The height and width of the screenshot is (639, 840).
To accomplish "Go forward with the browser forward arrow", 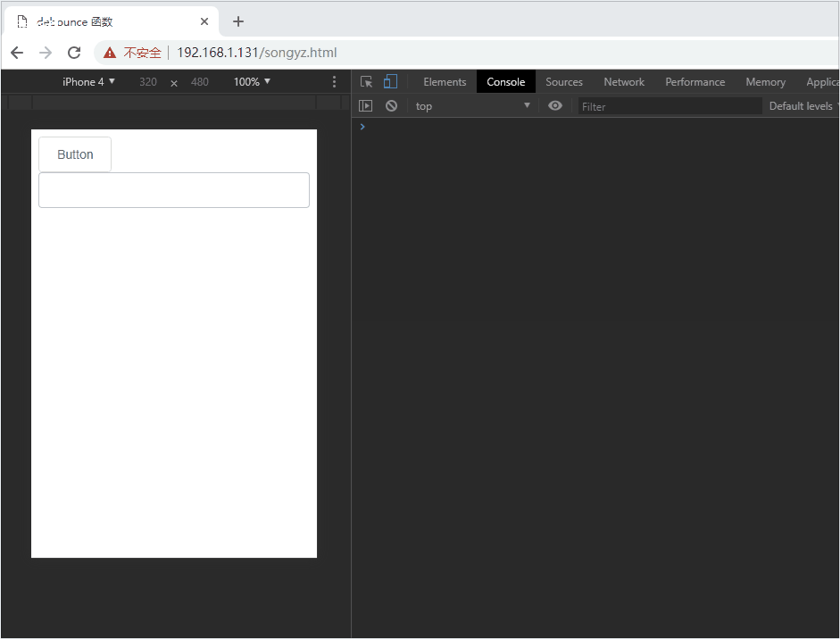I will [x=46, y=53].
